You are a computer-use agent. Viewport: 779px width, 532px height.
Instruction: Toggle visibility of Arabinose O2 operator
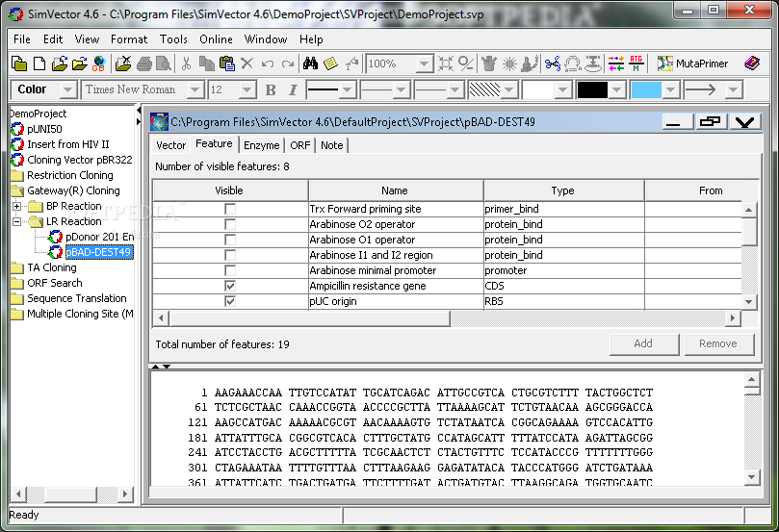(x=230, y=224)
